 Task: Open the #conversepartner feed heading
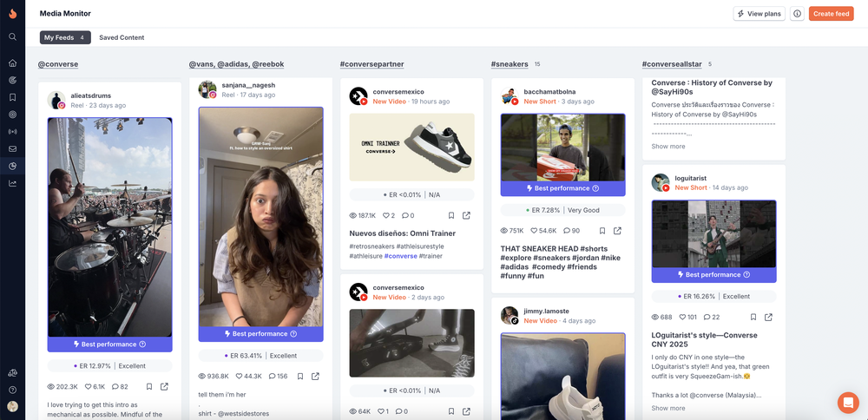click(372, 64)
